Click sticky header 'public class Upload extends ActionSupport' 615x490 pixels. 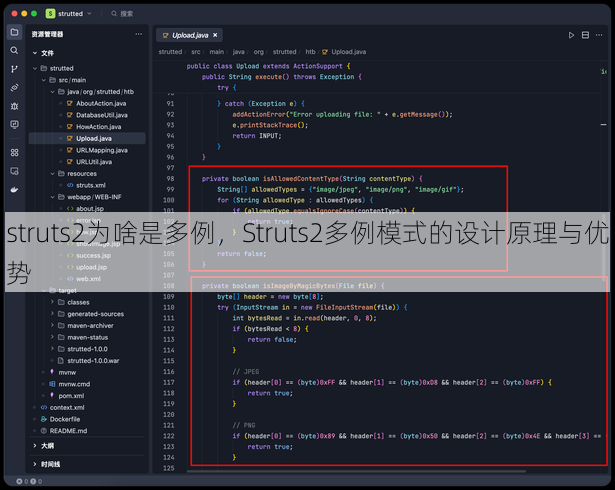(x=268, y=66)
